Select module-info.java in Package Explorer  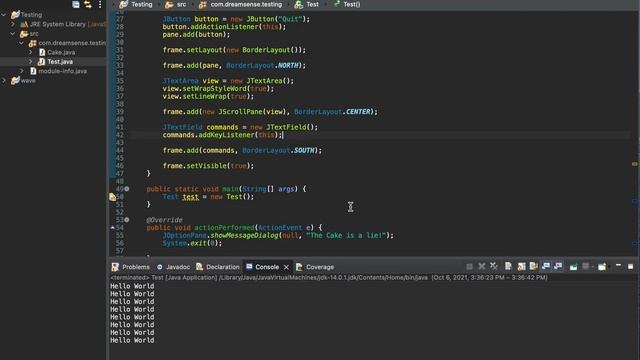(62, 71)
